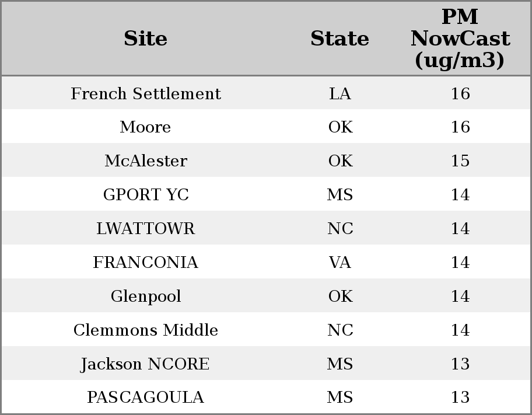Click the LA state cell
This screenshot has width=532, height=415.
pyautogui.click(x=340, y=93)
